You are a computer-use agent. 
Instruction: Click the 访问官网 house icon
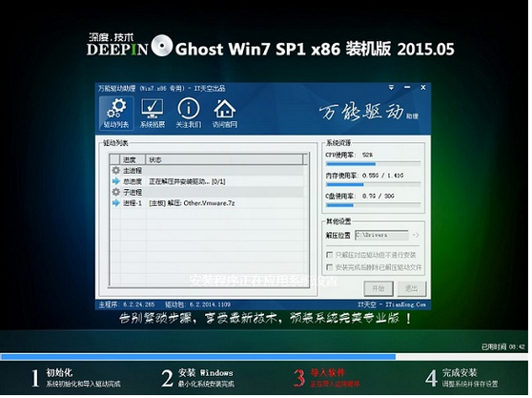225,113
